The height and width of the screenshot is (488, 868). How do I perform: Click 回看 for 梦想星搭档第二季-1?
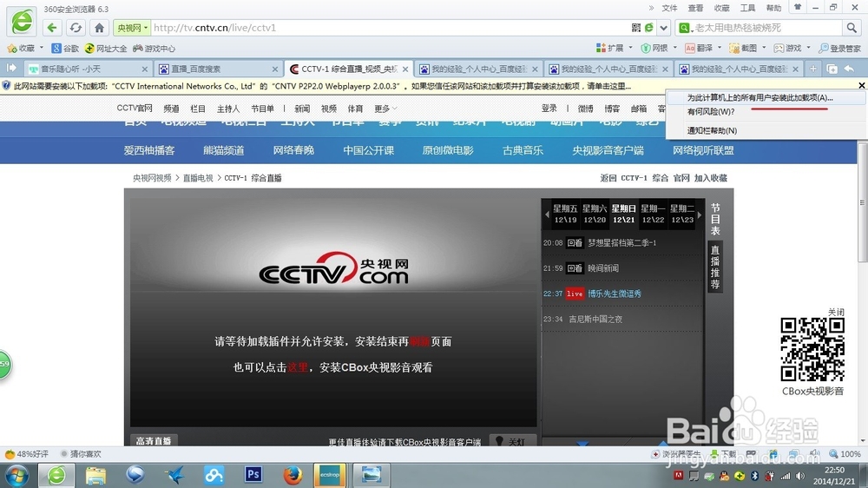[x=575, y=242]
